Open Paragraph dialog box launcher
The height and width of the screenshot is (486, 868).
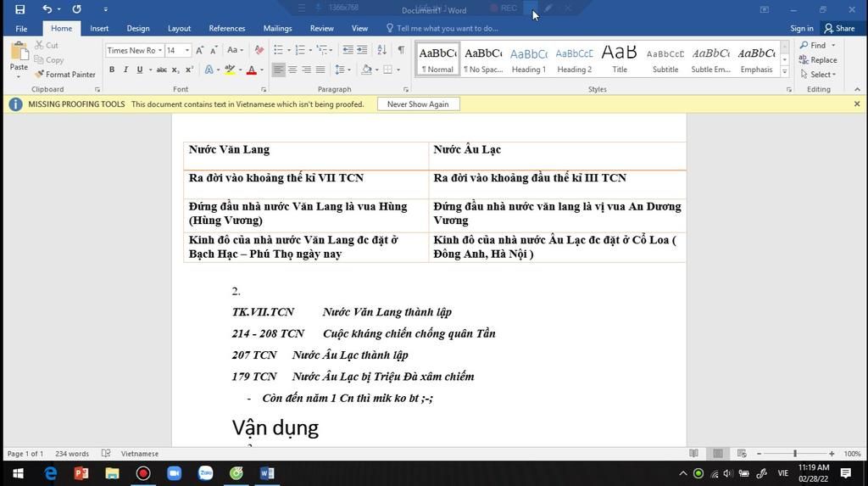(406, 89)
